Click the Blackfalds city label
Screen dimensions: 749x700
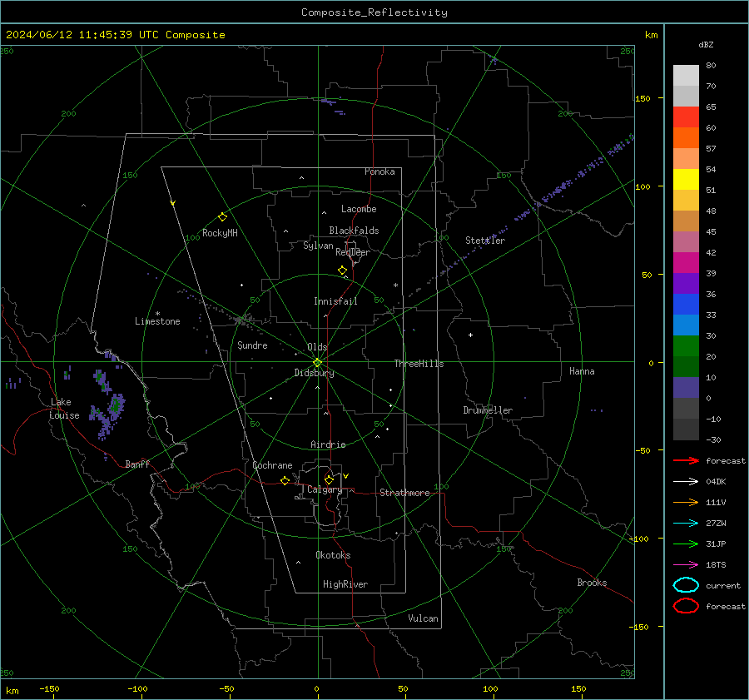pyautogui.click(x=354, y=231)
